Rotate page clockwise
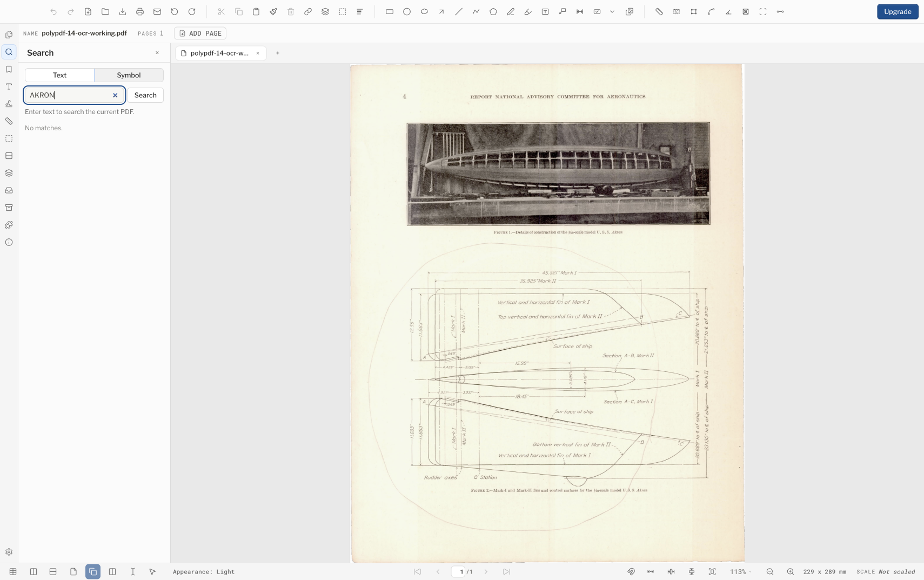The height and width of the screenshot is (580, 924). 192,11
